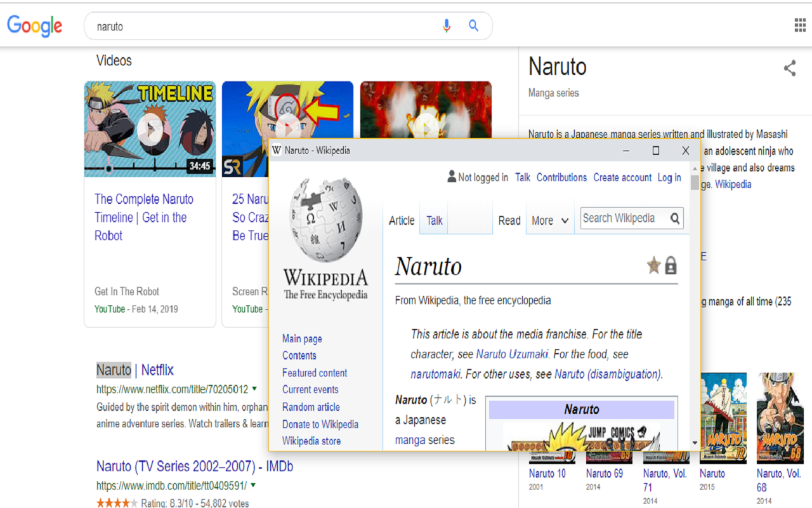
Task: Share the Naruto knowledge panel
Action: point(790,69)
